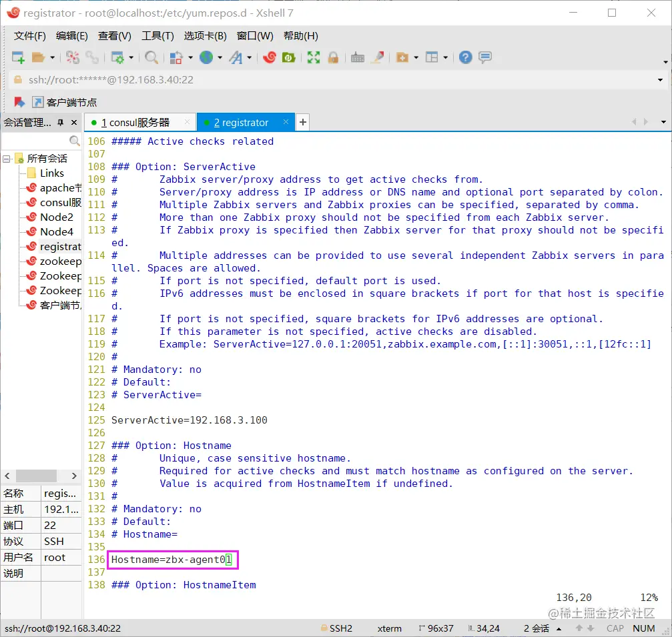672x637 pixels.
Task: Toggle full screen with the green arrows icon
Action: 314,57
